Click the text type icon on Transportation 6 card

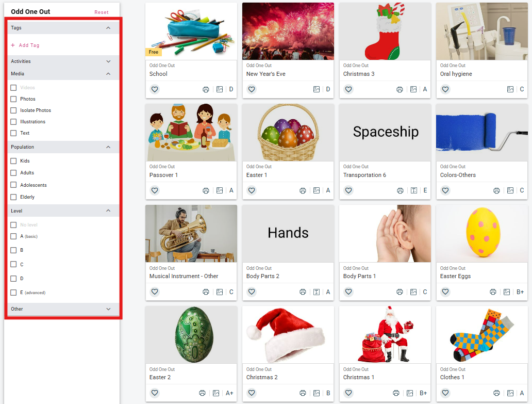[413, 190]
